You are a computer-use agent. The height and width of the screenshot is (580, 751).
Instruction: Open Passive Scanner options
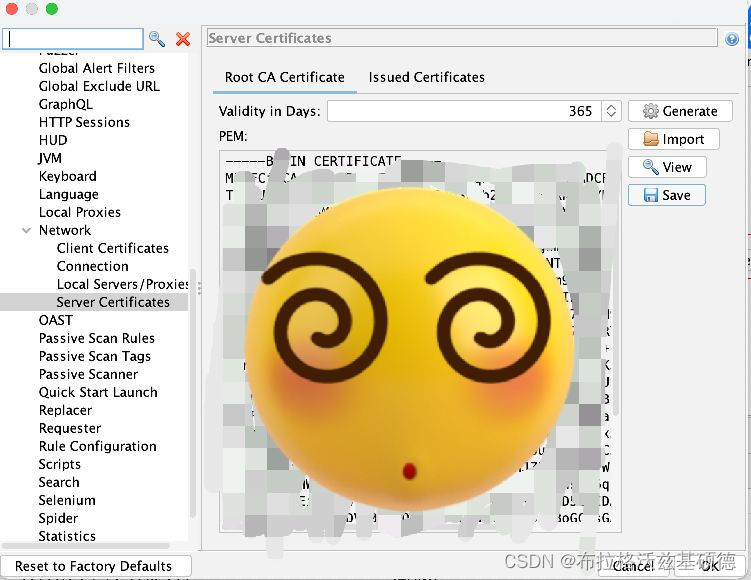[89, 374]
